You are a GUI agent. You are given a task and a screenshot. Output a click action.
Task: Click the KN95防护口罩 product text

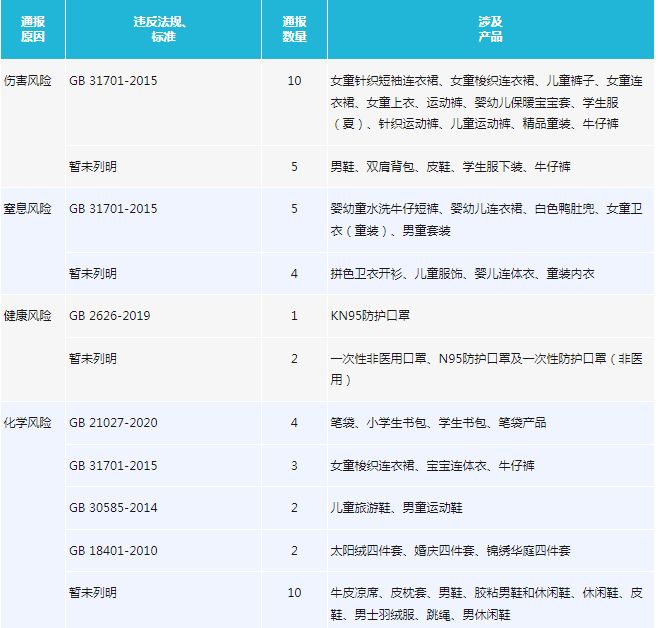tap(370, 315)
